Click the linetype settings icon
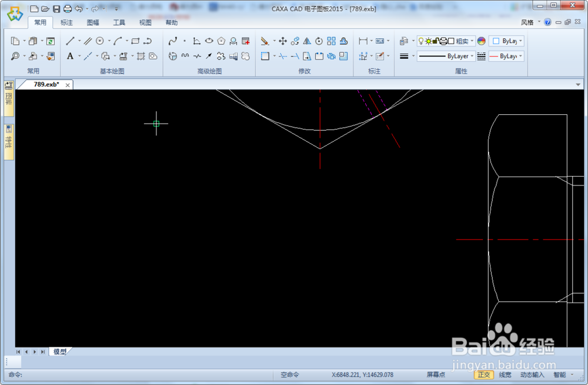The height and width of the screenshot is (385, 588). pos(482,56)
